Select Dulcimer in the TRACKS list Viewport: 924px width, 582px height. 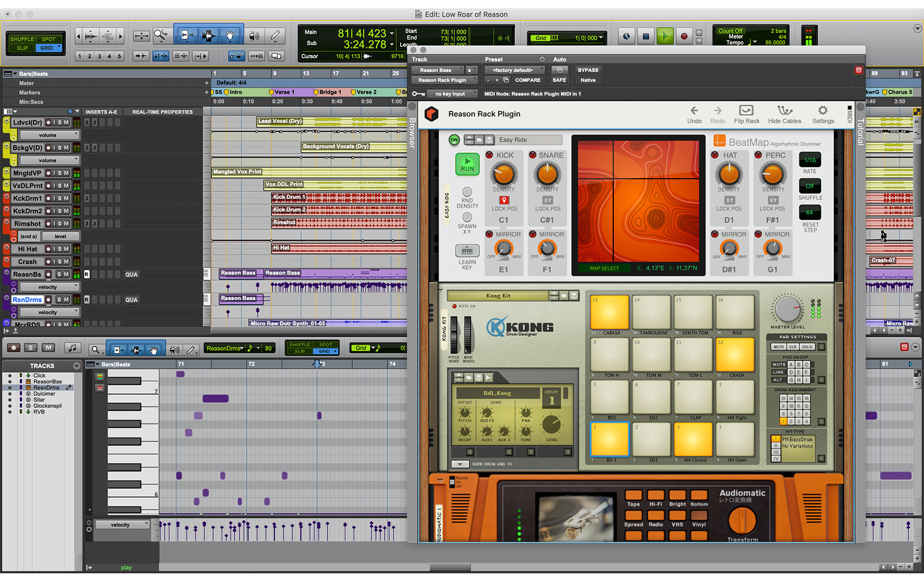pos(44,394)
